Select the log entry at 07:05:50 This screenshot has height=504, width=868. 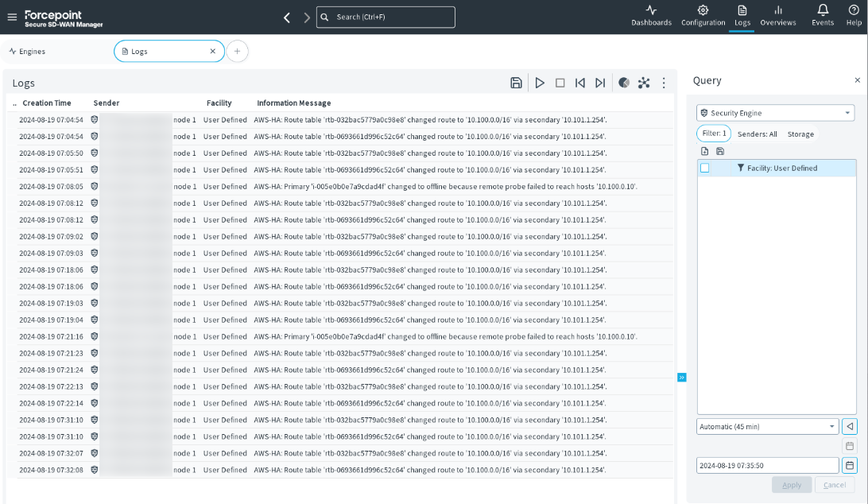340,153
